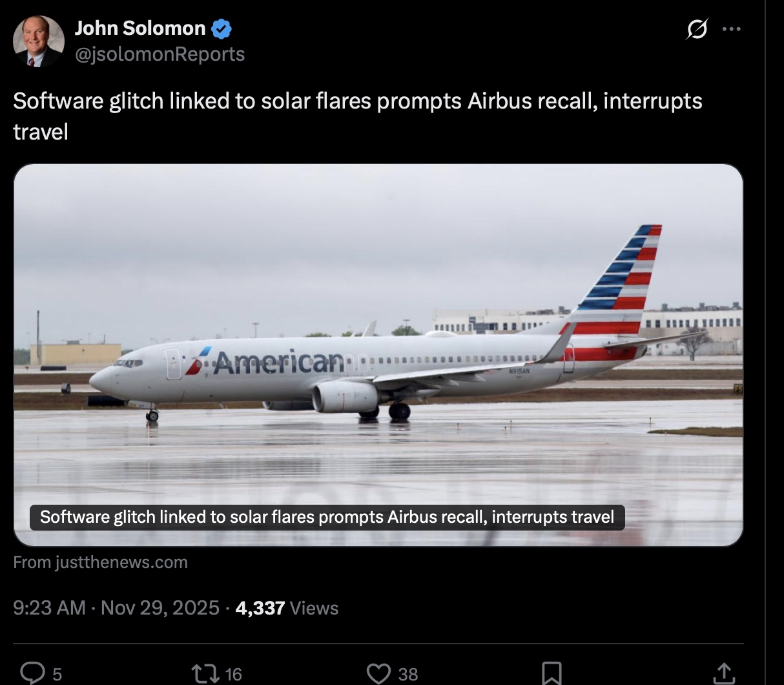The height and width of the screenshot is (685, 784).
Task: Open the @jsolomonReports handle link
Action: point(160,54)
